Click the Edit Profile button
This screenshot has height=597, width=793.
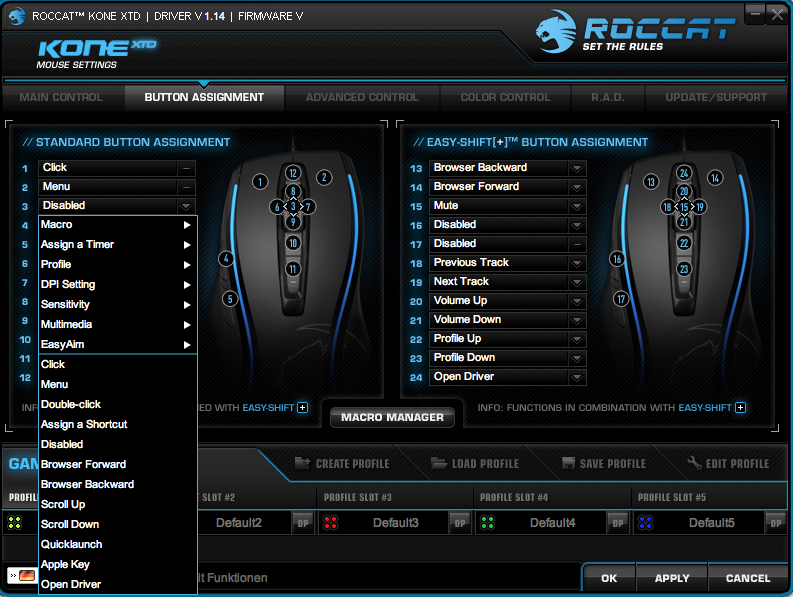click(x=728, y=463)
